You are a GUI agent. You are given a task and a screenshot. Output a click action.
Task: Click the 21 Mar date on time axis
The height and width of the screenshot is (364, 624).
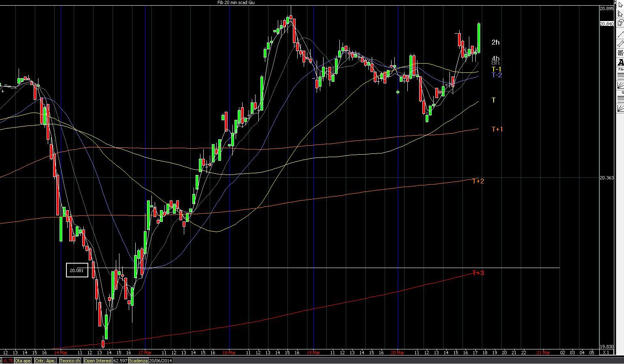coord(543,353)
